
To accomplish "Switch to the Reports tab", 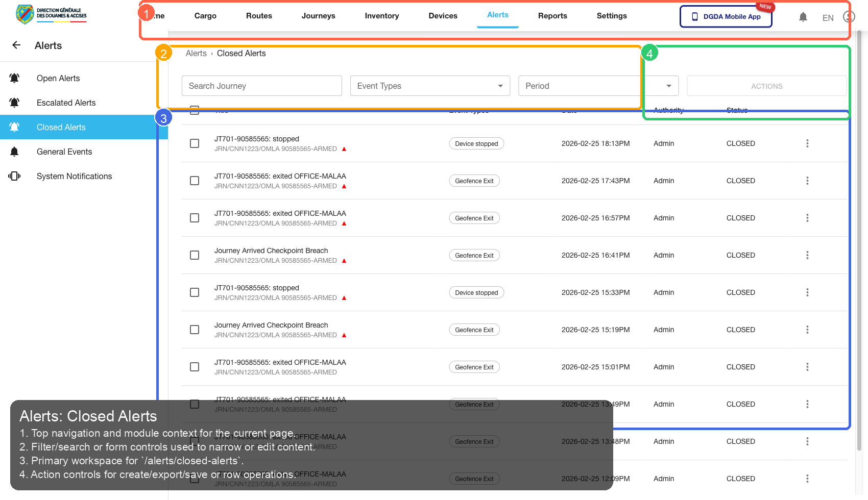I will [552, 16].
